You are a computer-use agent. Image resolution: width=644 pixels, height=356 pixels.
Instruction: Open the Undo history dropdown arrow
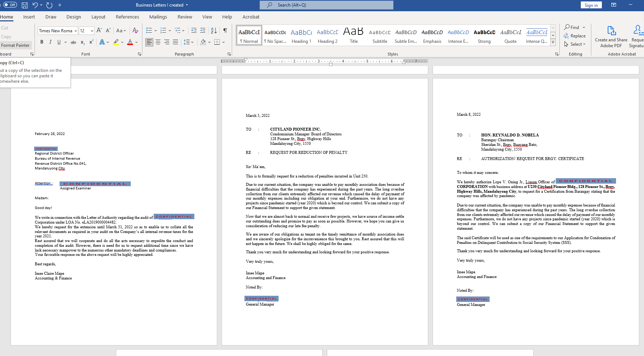click(41, 5)
